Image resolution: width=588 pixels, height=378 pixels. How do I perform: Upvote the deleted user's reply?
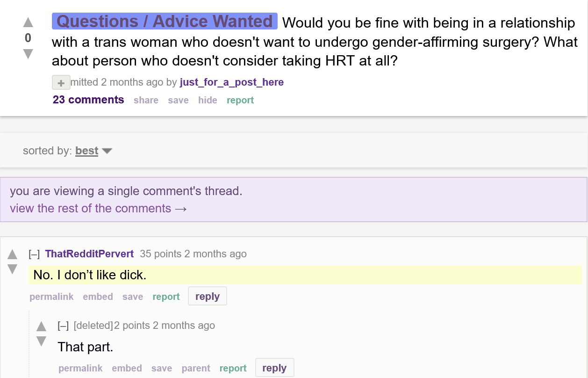[42, 326]
